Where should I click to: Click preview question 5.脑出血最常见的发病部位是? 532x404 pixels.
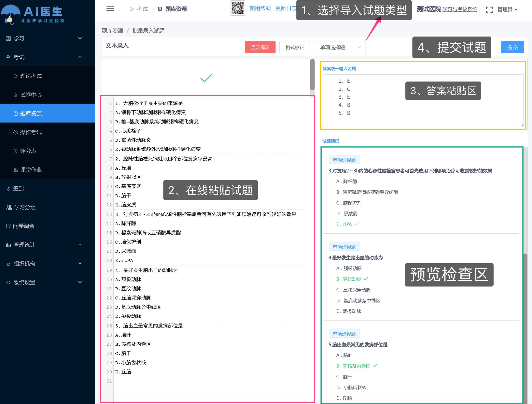[358, 345]
